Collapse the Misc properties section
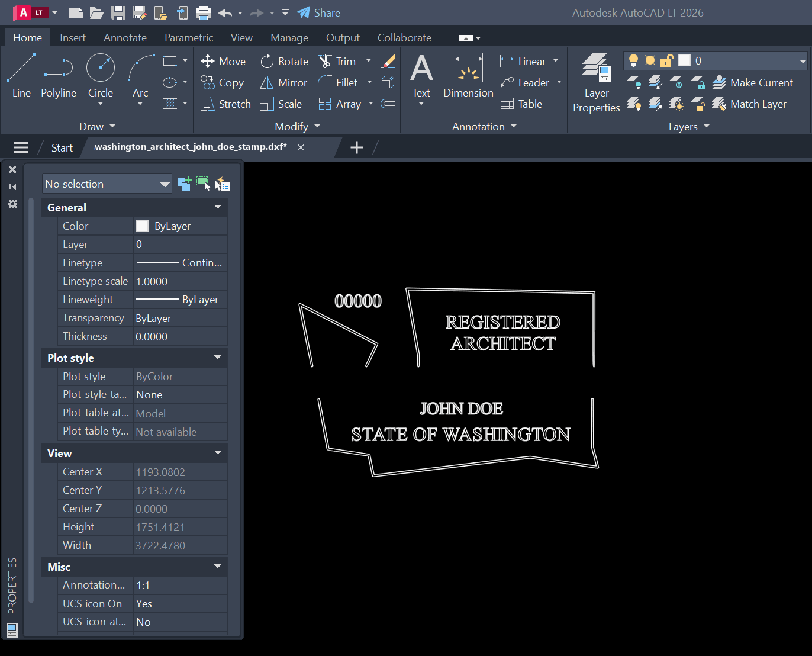 (218, 567)
